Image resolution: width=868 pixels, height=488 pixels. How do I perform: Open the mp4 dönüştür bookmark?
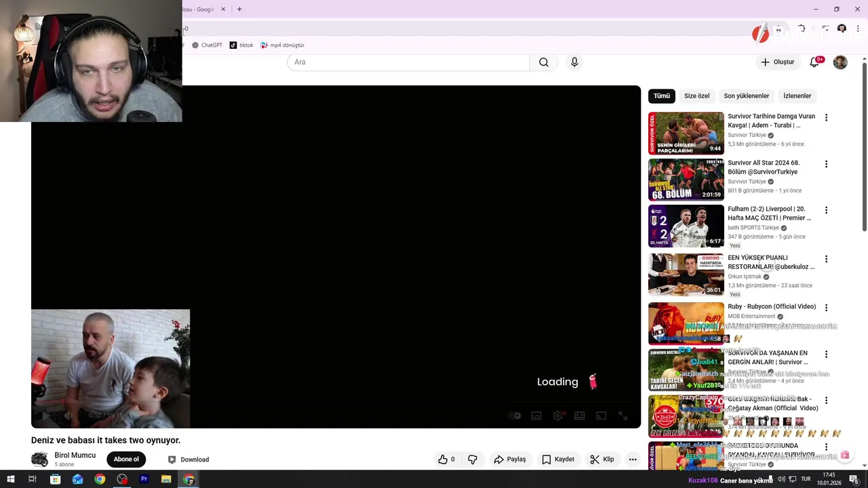point(283,45)
